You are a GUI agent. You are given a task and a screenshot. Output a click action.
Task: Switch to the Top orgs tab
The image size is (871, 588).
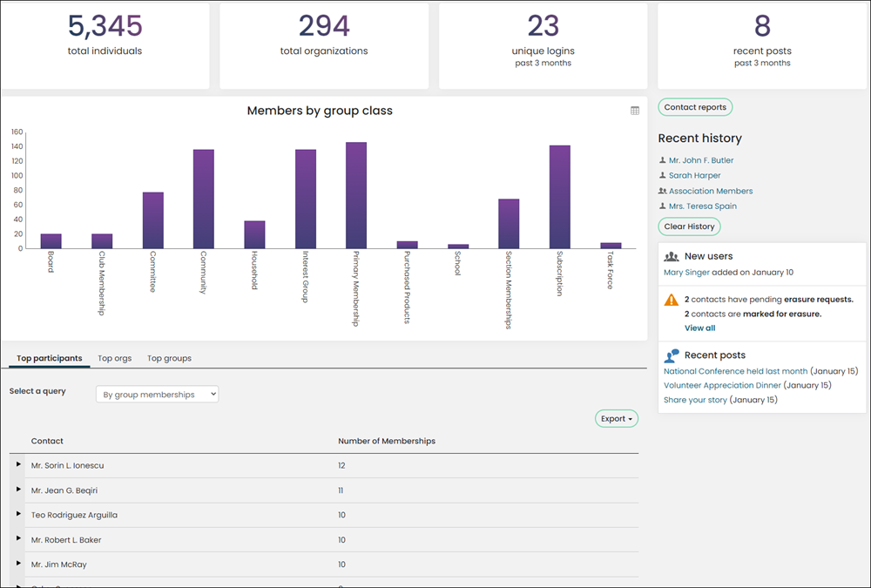coord(114,359)
